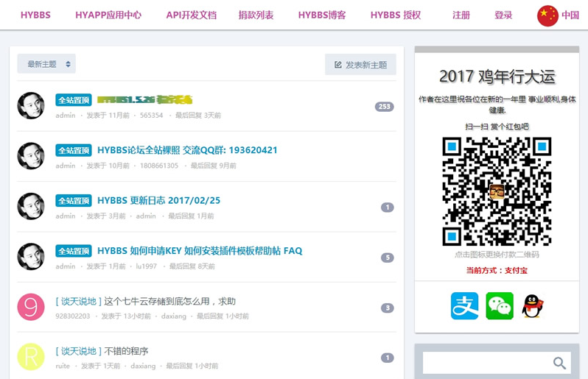Open the HYBBS 更新日志 2017/02/25 topic
Viewport: 588px width, 379px height.
coord(158,200)
